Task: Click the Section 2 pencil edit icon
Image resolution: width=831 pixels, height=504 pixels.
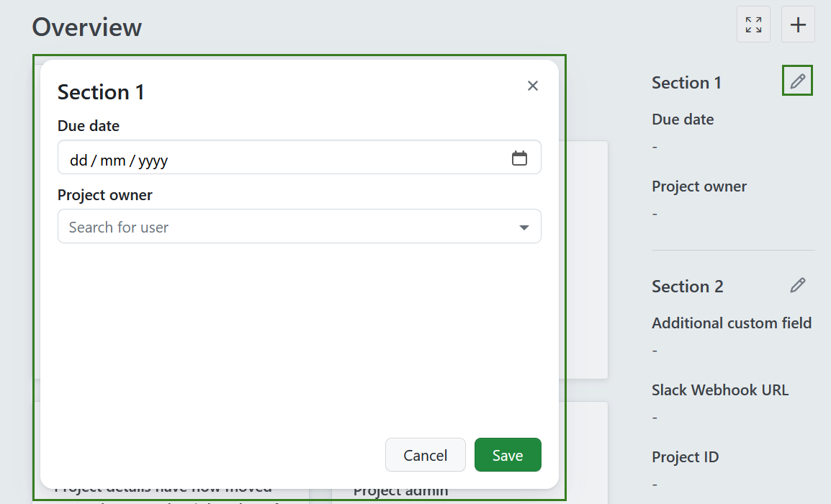Action: 797,285
